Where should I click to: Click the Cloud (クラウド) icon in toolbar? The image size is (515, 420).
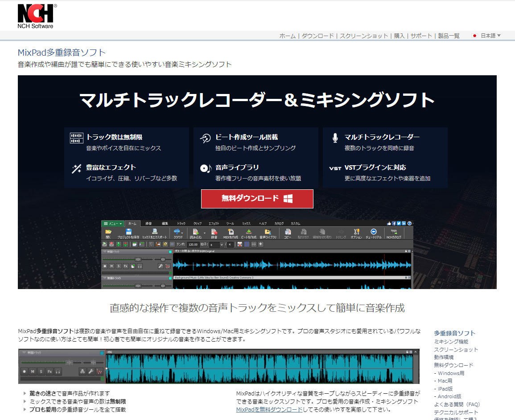coord(177,232)
